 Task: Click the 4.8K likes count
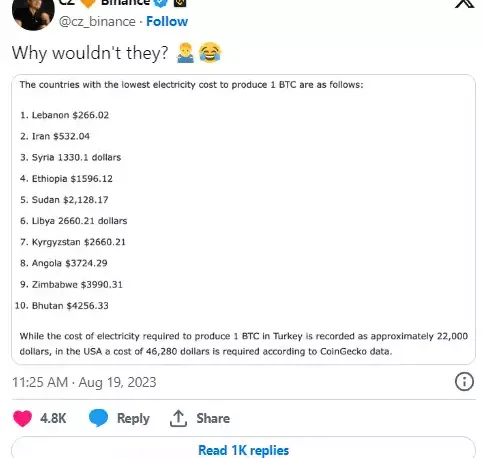[53, 418]
